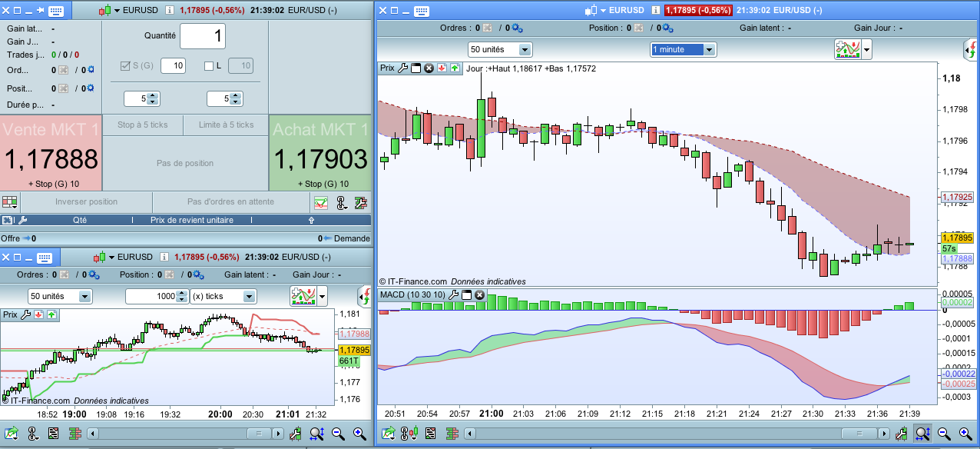Open order book layout grid icon
980x449 pixels.
tap(9, 202)
